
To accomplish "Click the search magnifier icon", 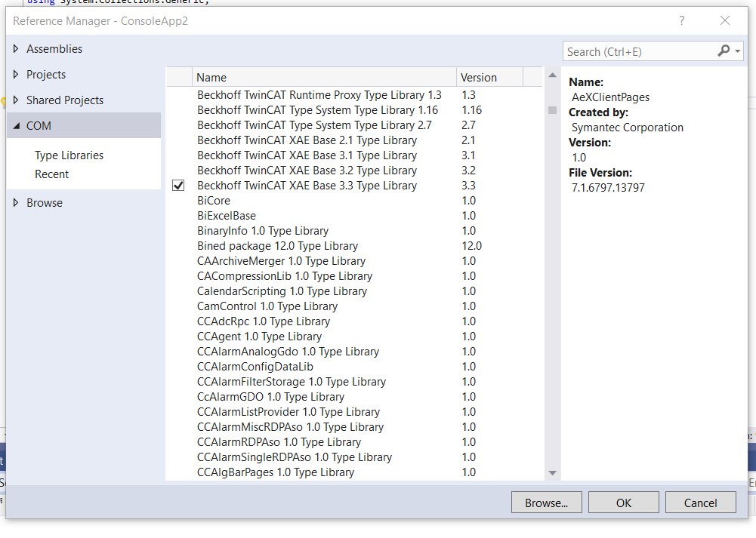I will [x=724, y=51].
